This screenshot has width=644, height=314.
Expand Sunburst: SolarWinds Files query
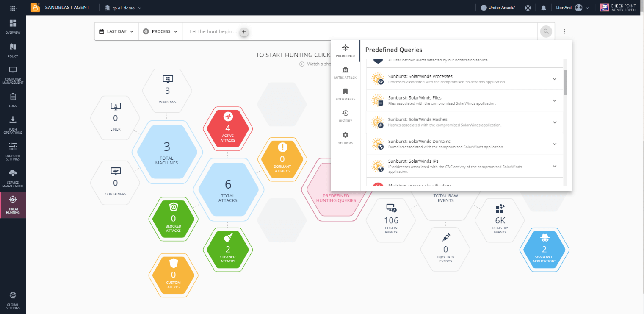pyautogui.click(x=554, y=100)
